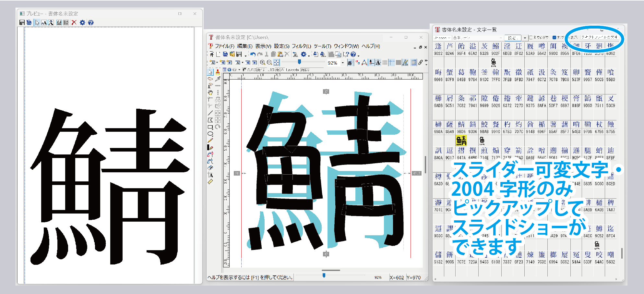Click the zoom out magnifier icon
Image resolution: width=644 pixels, height=294 pixels.
[x=269, y=63]
